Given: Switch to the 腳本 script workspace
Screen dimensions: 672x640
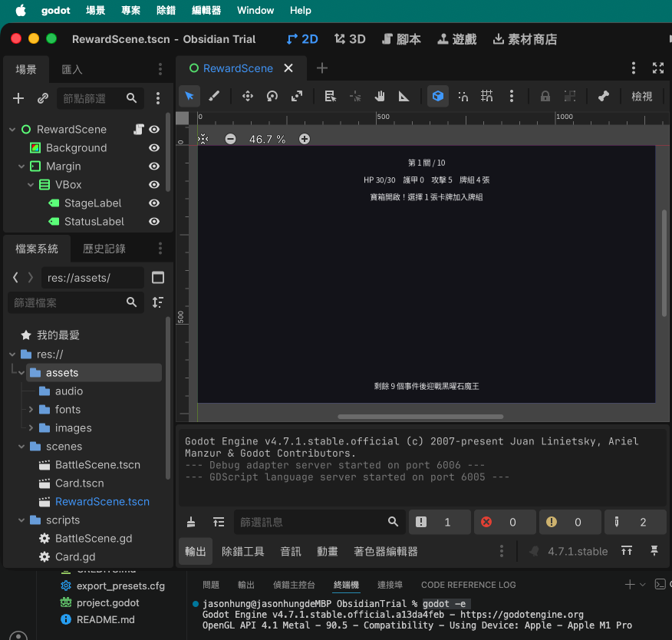Looking at the screenshot, I should [401, 39].
